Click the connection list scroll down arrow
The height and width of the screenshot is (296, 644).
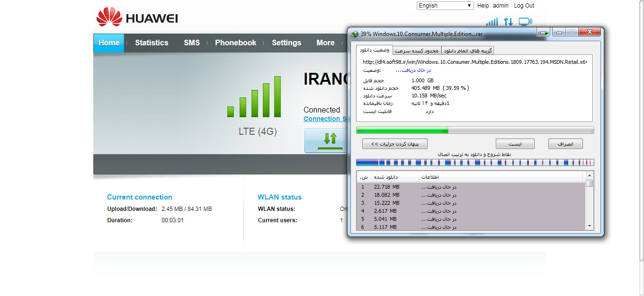pyautogui.click(x=589, y=226)
